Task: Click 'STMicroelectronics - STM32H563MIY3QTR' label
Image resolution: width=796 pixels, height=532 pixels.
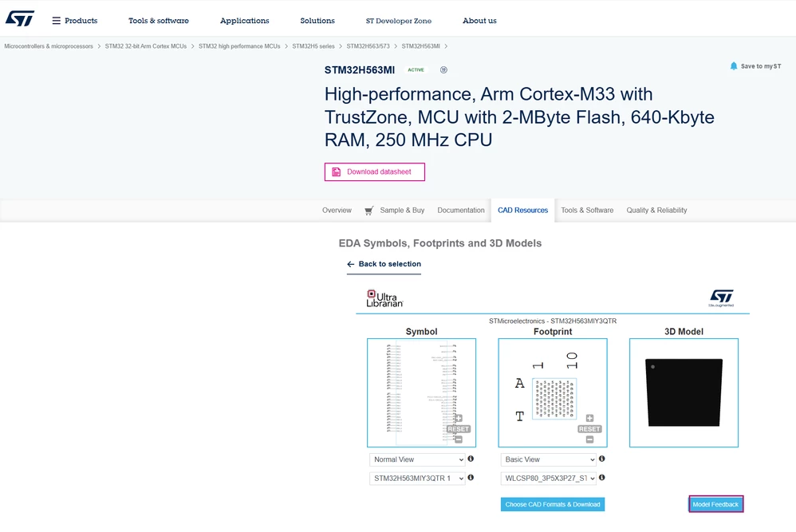Action: [x=552, y=321]
